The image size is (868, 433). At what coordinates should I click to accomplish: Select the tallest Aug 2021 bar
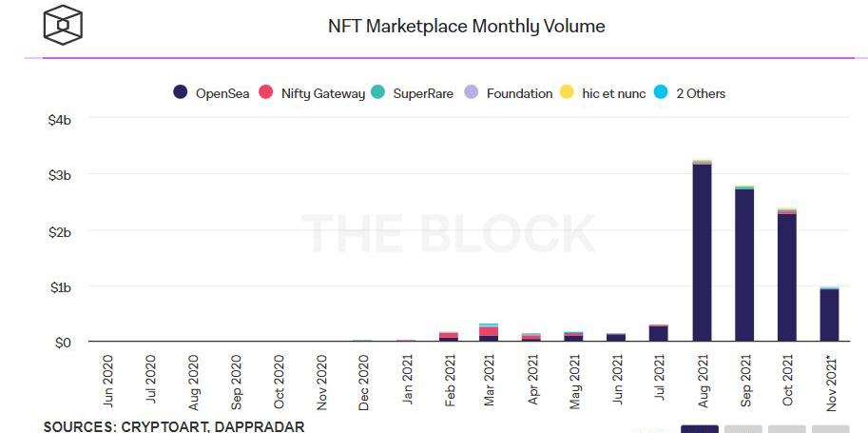click(703, 252)
